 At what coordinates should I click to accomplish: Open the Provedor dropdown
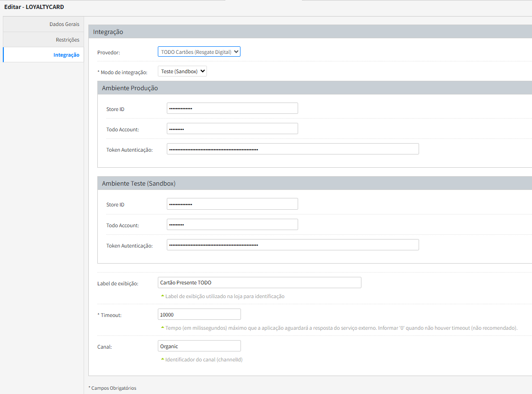pos(199,52)
